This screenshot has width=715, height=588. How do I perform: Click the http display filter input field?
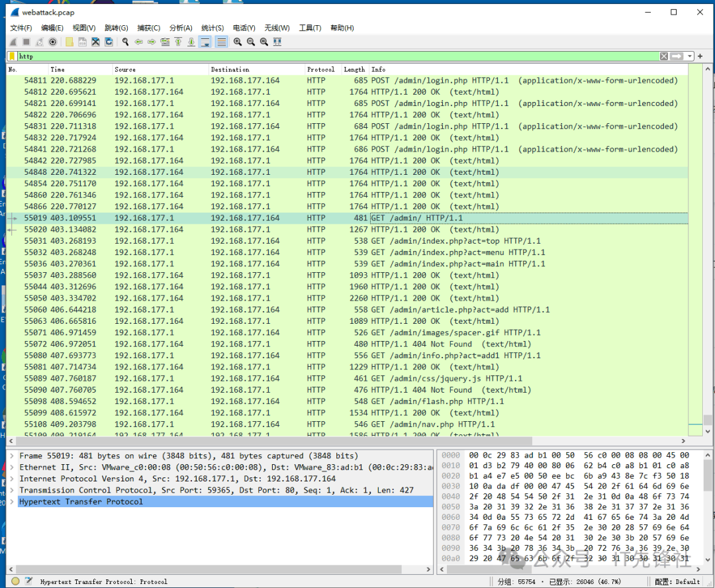click(331, 56)
